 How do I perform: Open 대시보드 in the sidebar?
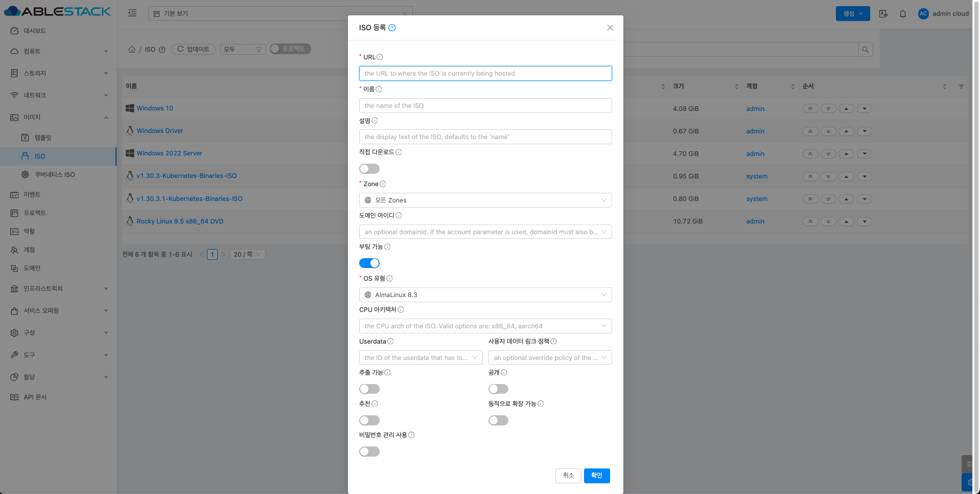click(35, 31)
